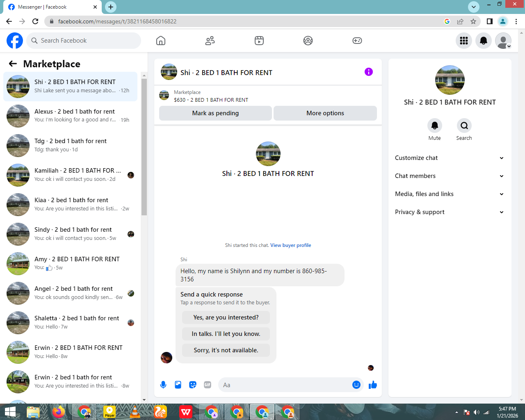Image resolution: width=525 pixels, height=420 pixels.
Task: Click the Mute bell icon in chat details
Action: (x=435, y=126)
